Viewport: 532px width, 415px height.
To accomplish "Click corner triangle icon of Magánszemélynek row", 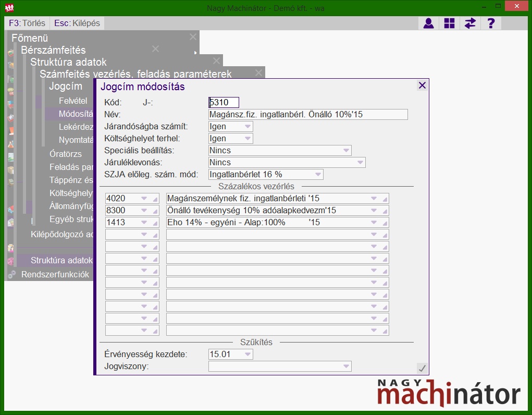I will pyautogui.click(x=385, y=199).
